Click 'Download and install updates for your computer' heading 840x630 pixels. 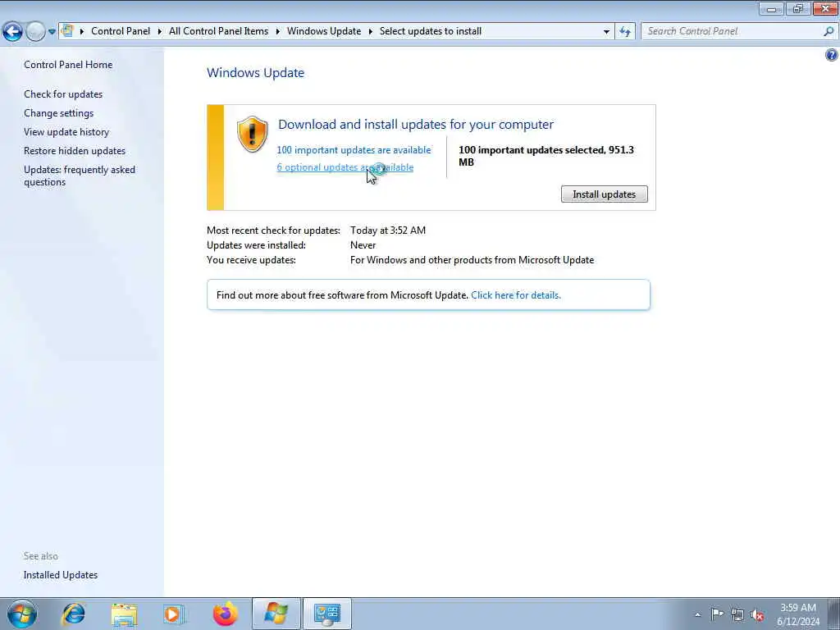tap(416, 125)
